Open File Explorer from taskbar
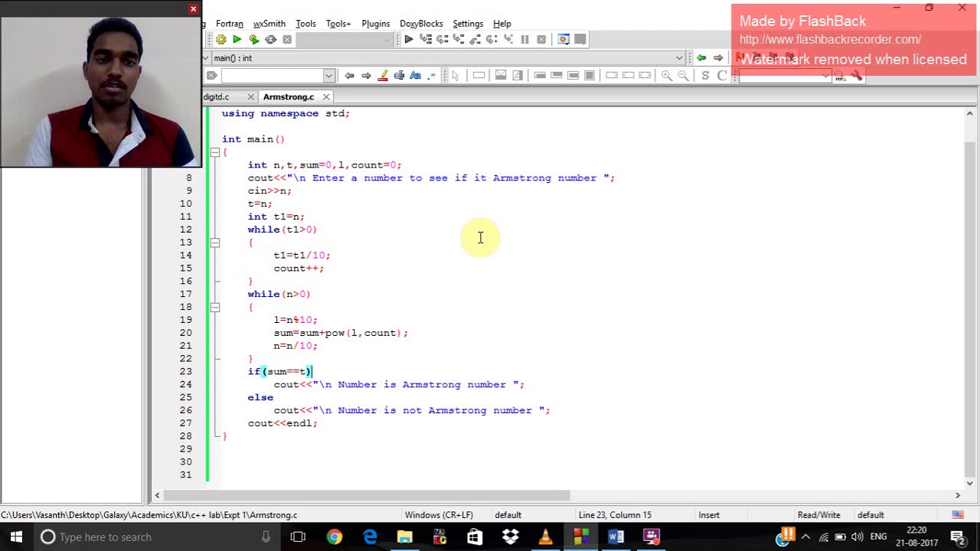 (405, 536)
